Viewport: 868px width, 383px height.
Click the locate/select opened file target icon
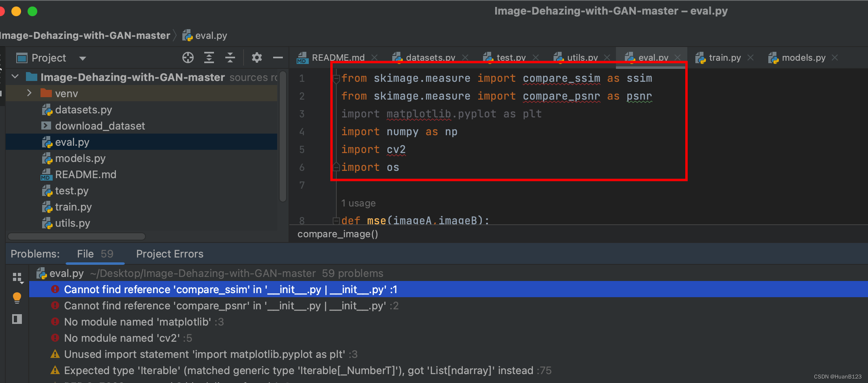pyautogui.click(x=188, y=58)
